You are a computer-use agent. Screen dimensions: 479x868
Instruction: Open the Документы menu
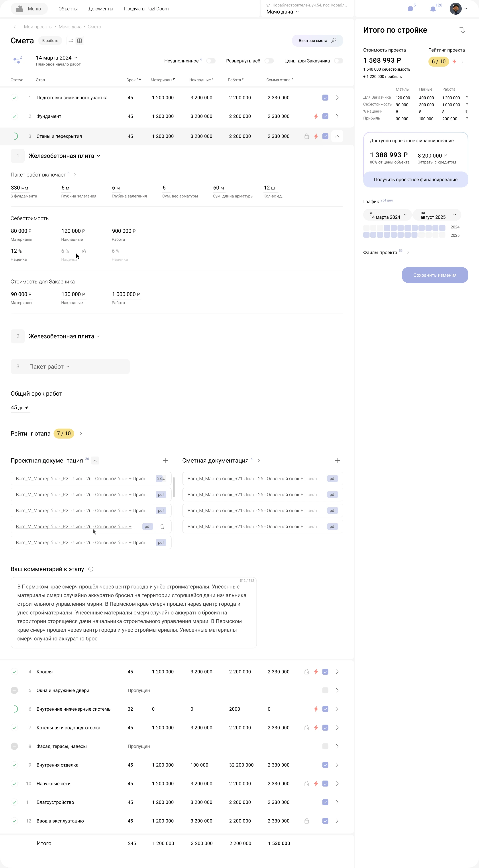point(101,9)
